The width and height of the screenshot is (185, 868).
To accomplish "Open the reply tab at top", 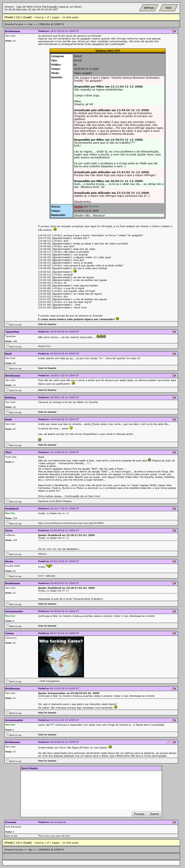I will [x=168, y=8].
